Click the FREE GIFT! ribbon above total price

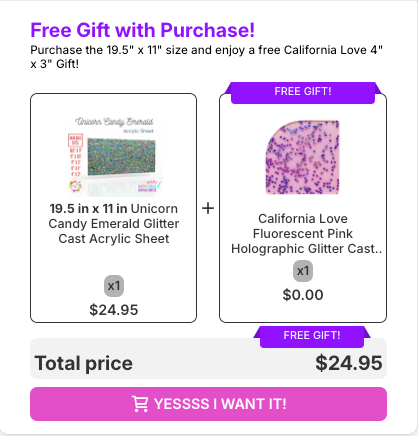[x=312, y=336]
